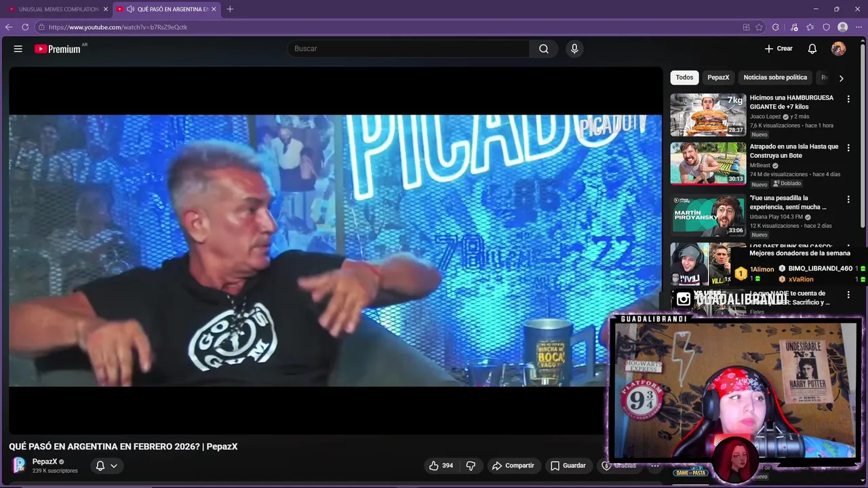868x488 pixels.
Task: Click the video player area
Action: [x=335, y=250]
